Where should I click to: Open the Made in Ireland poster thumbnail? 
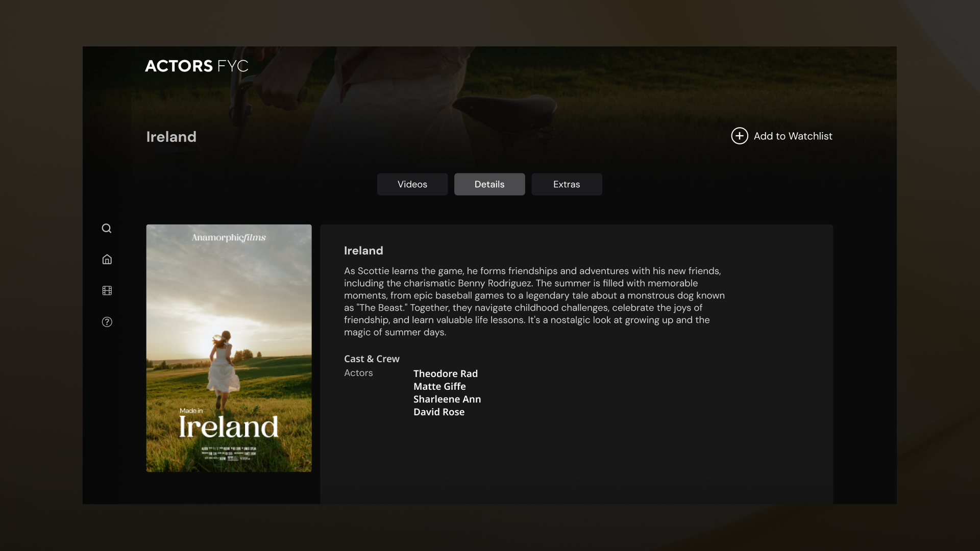coord(229,348)
